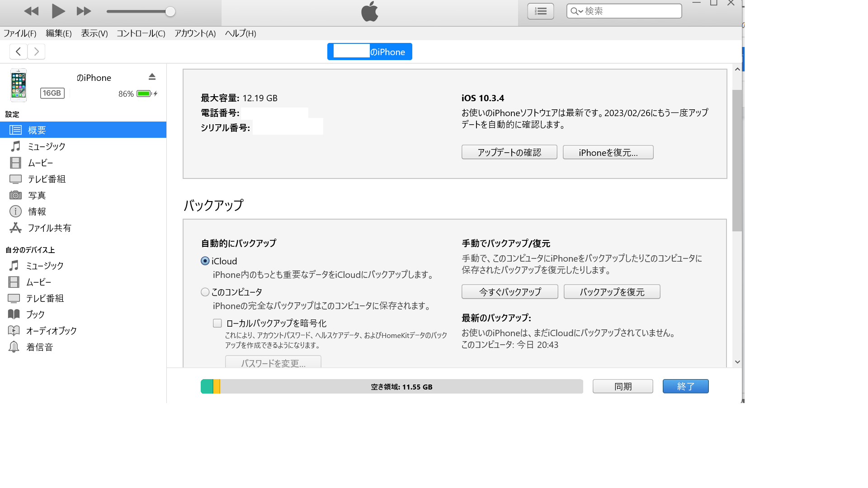Click the volume slider knob
The height and width of the screenshot is (488, 868).
point(170,12)
